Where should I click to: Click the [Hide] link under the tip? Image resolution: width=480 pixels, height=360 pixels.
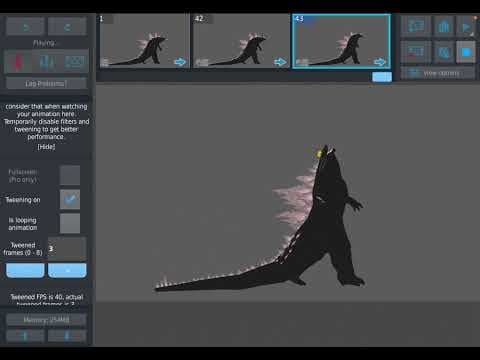[46, 147]
